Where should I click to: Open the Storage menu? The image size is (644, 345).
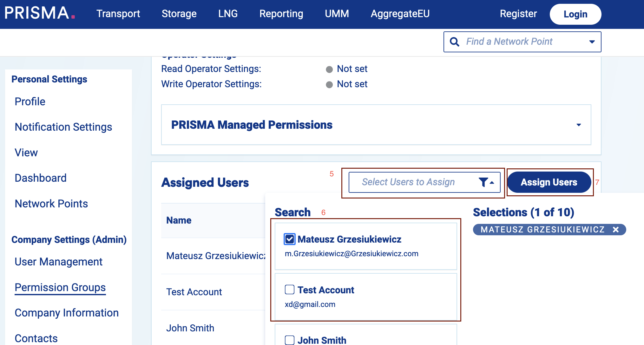tap(179, 14)
